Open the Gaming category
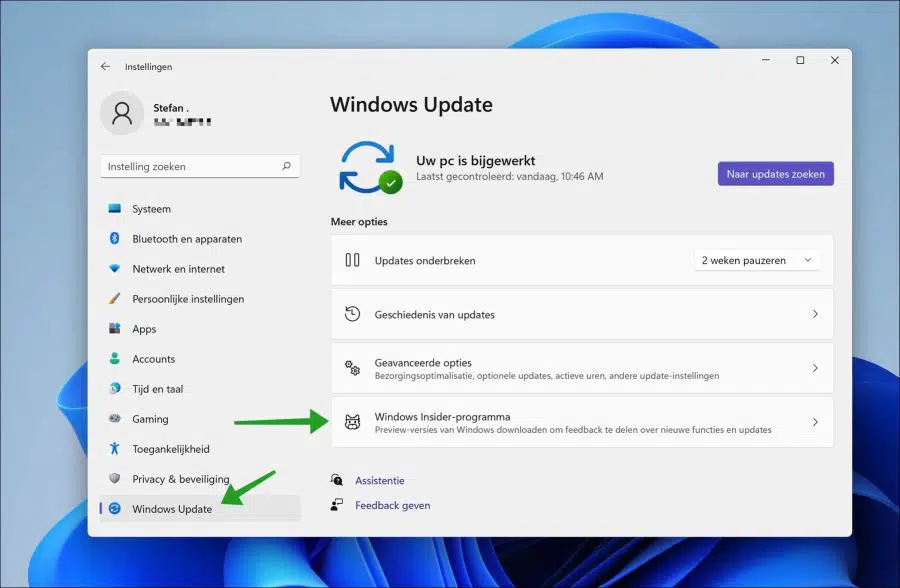The width and height of the screenshot is (900, 588). [200, 418]
